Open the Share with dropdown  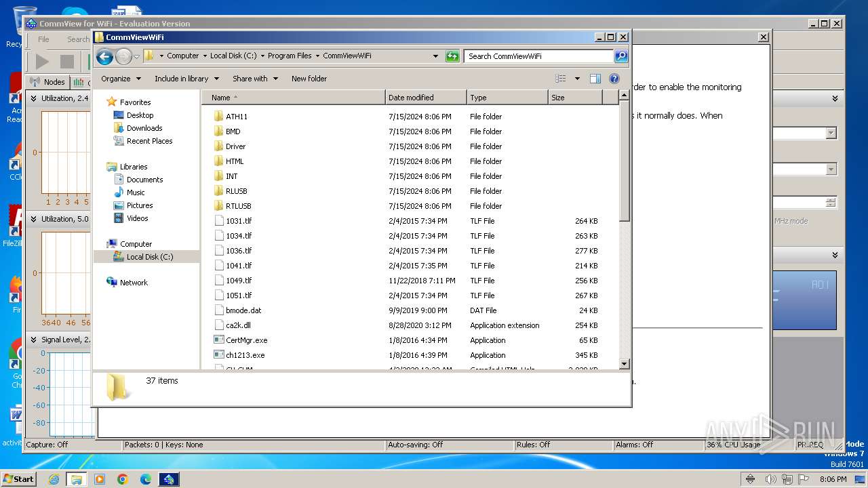click(255, 79)
